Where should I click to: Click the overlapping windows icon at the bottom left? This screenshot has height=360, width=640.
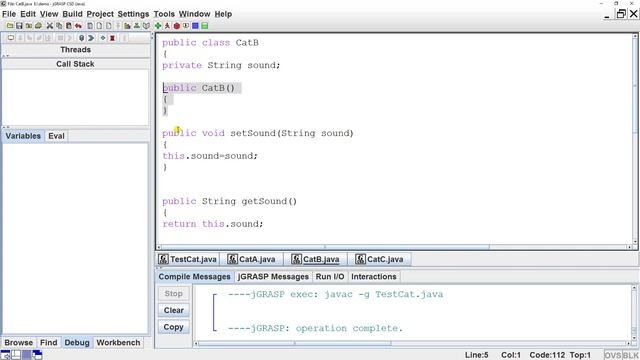pyautogui.click(x=37, y=354)
